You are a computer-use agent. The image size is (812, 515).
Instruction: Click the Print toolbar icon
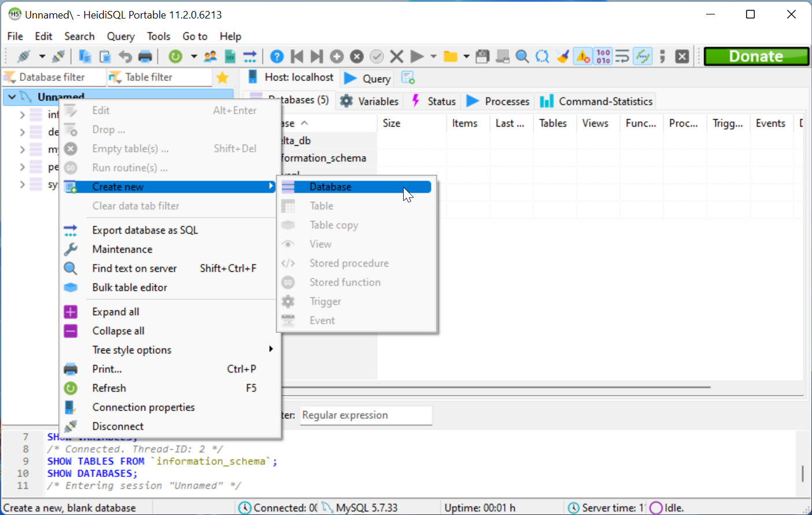(x=145, y=56)
